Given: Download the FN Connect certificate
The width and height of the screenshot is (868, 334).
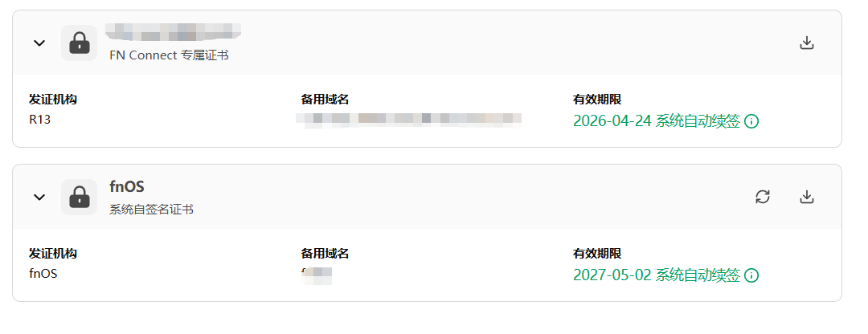Looking at the screenshot, I should 807,43.
